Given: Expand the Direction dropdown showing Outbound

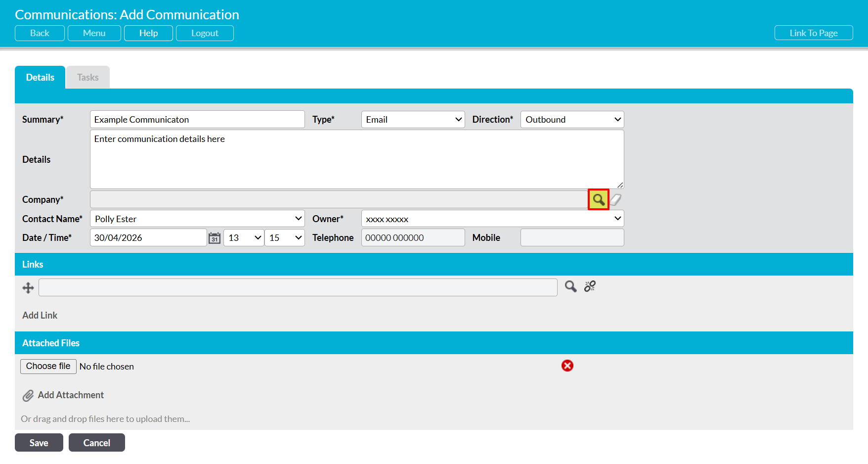Looking at the screenshot, I should (572, 120).
